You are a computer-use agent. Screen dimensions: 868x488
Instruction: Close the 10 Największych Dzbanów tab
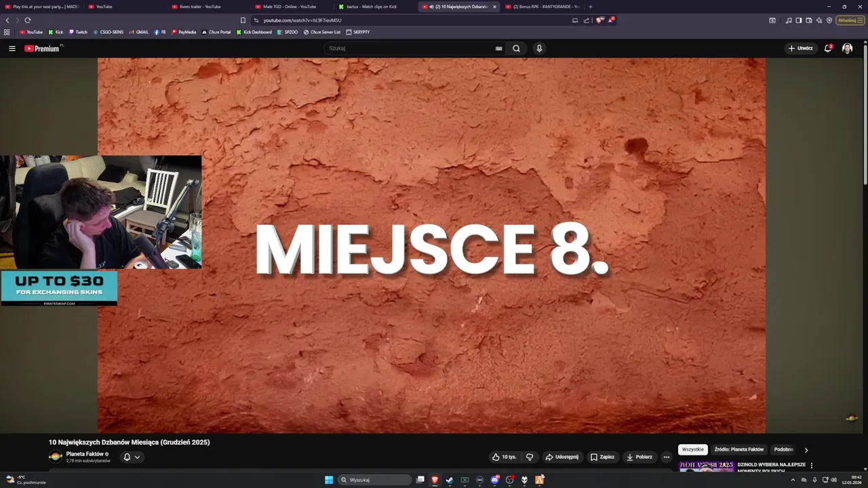(x=494, y=7)
